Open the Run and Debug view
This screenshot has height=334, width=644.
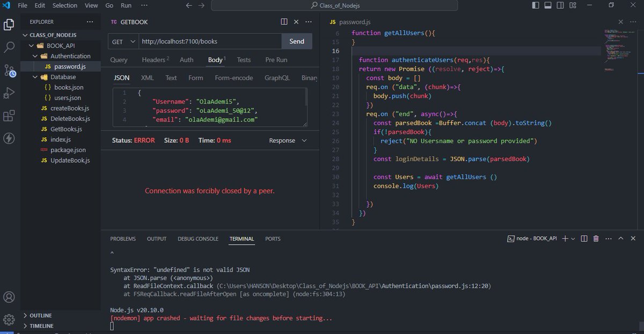(x=9, y=92)
